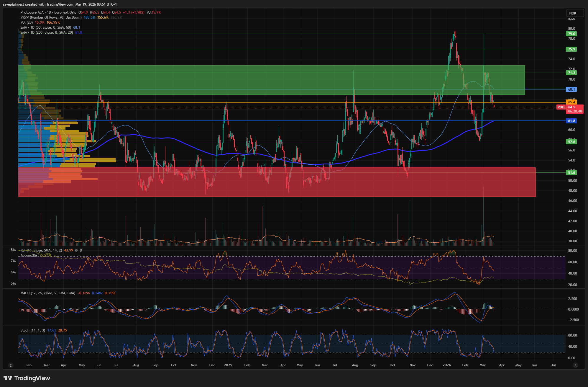
Task: Click the MACD indicator legend title
Action: [x=47, y=293]
